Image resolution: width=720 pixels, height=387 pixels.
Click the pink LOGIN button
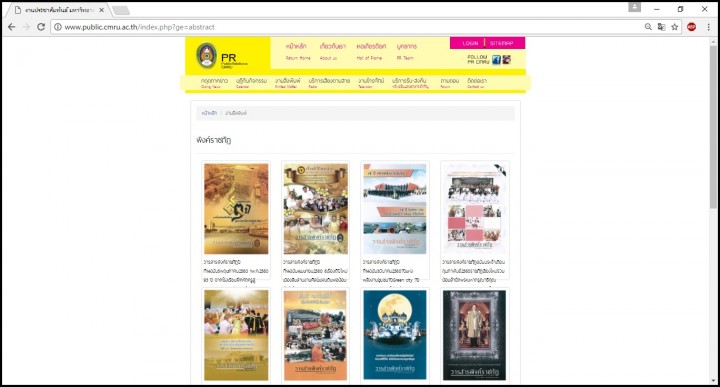470,43
